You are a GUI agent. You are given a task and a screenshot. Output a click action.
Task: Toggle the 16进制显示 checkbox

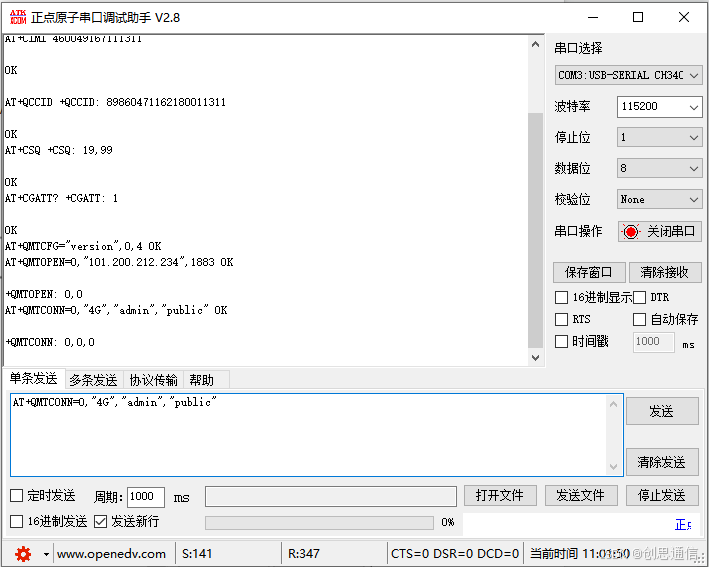tap(561, 298)
